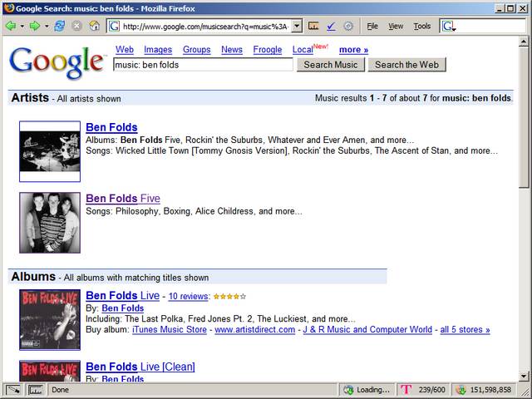
Task: Expand the URL address bar dropdown
Action: [x=297, y=26]
